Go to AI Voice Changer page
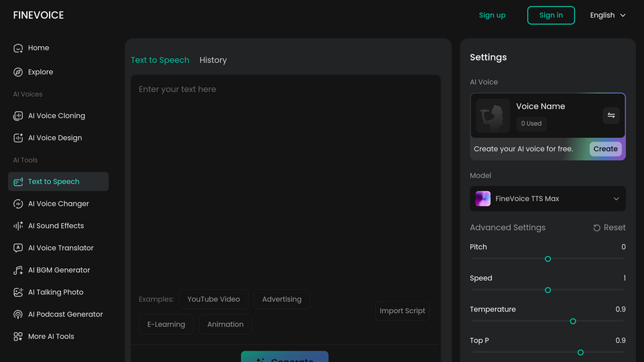The height and width of the screenshot is (362, 644). tap(58, 204)
